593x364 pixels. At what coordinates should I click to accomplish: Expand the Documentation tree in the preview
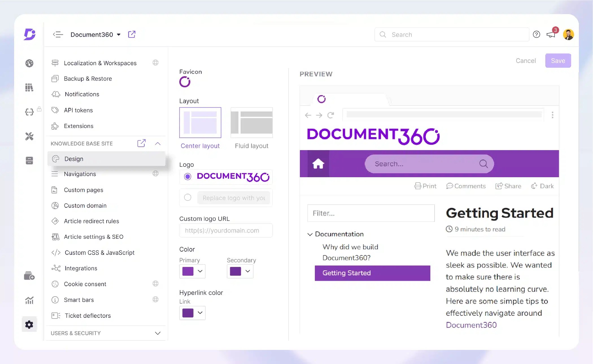click(310, 234)
